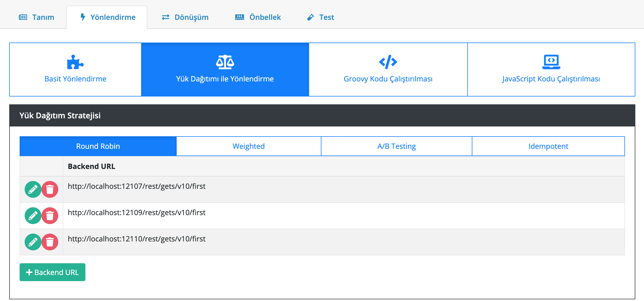The image size is (644, 301).
Task: Edit the localhost:12107 backend URL
Action: pos(33,189)
